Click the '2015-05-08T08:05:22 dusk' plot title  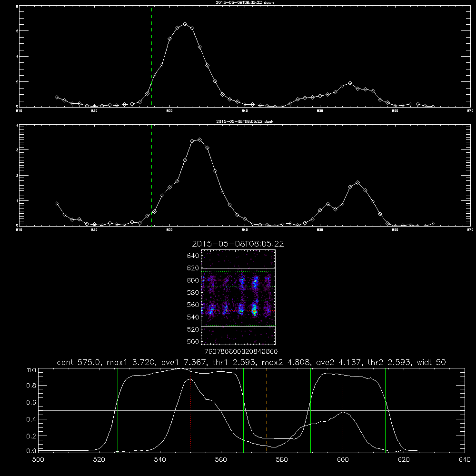tap(245, 121)
